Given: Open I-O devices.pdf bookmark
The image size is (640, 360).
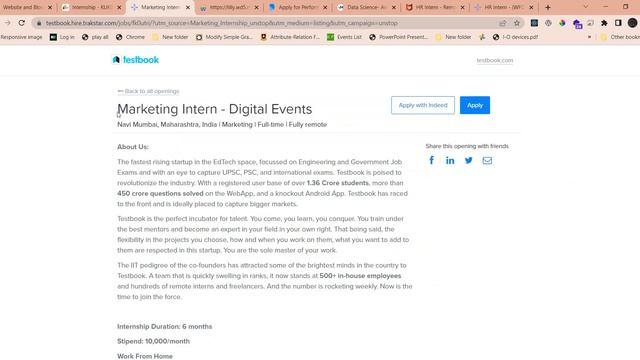Looking at the screenshot, I should 515,37.
